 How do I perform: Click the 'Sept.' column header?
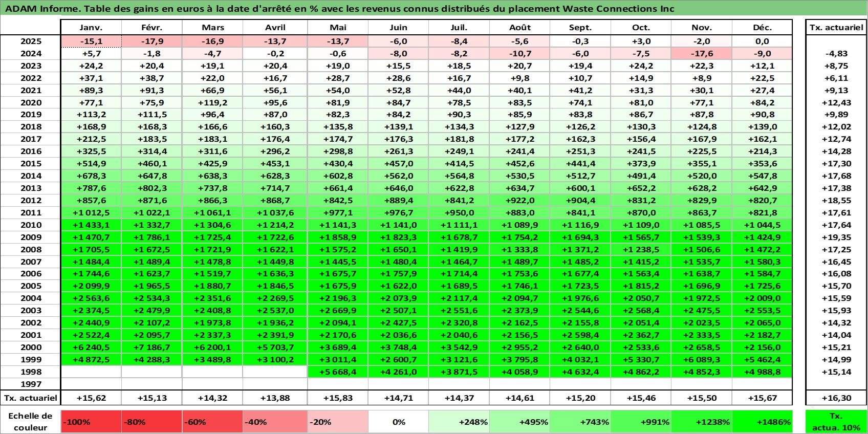(580, 28)
